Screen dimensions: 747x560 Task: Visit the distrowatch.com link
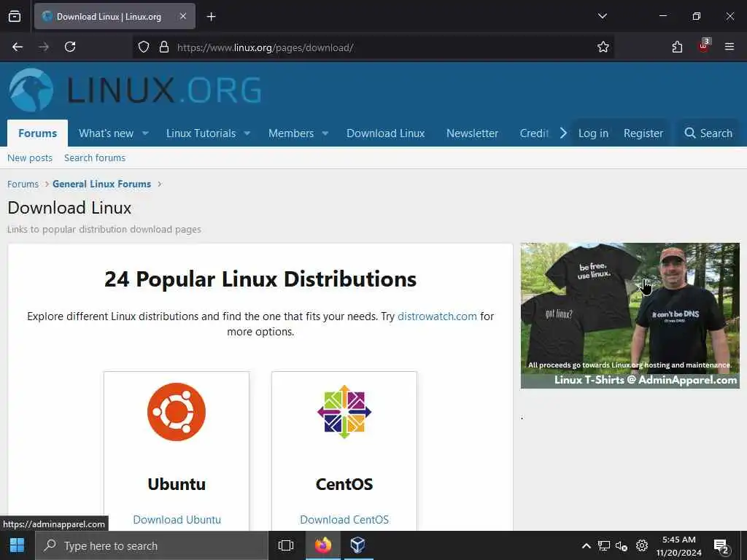(x=437, y=316)
